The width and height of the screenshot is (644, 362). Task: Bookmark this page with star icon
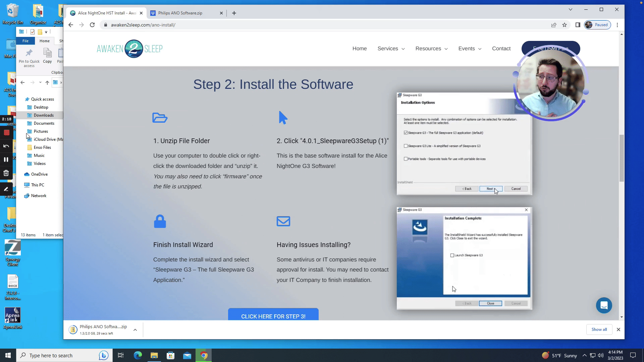click(565, 25)
